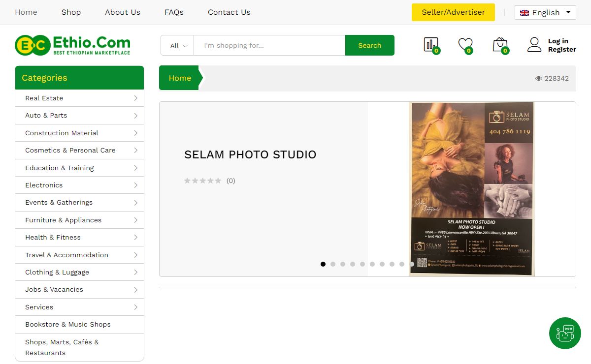Expand the Furniture & Appliances chevron
Viewport: 591px width, 364px height.
coord(135,220)
